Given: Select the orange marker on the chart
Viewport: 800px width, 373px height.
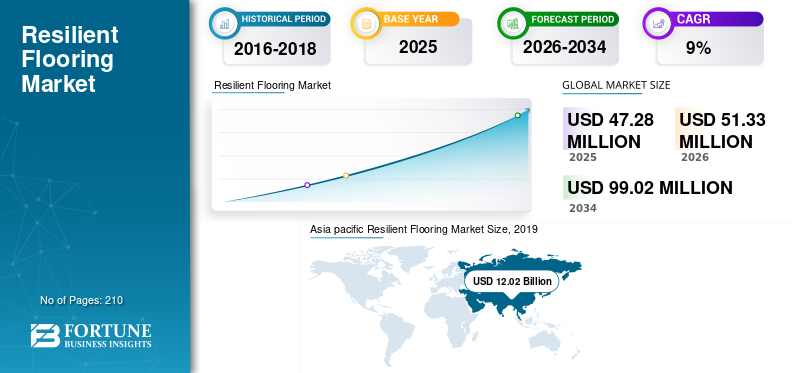Looking at the screenshot, I should tap(346, 176).
